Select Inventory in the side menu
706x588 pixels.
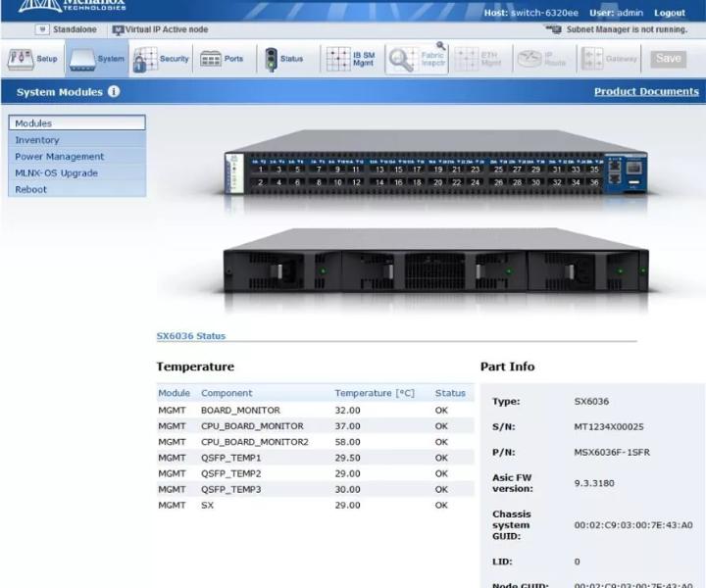(x=77, y=140)
